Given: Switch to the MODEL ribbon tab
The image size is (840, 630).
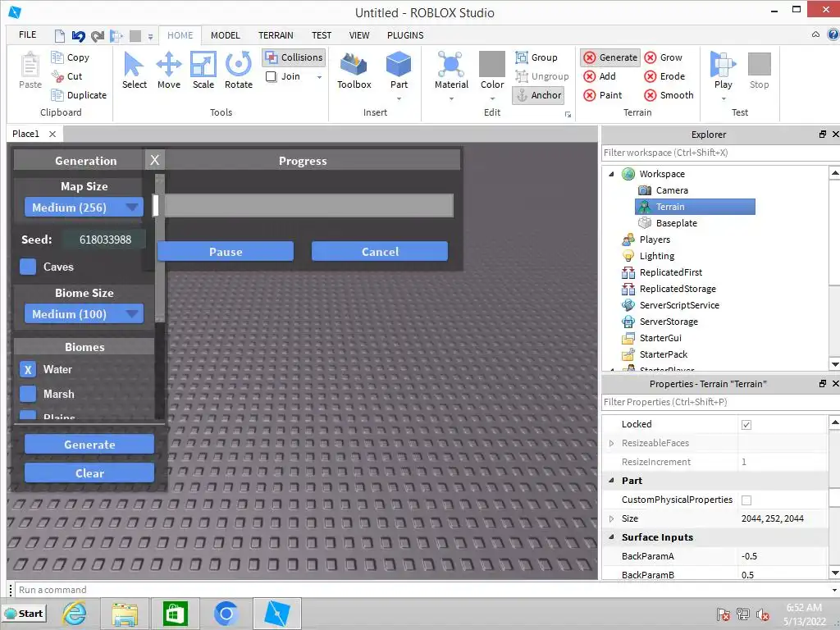Looking at the screenshot, I should click(225, 35).
